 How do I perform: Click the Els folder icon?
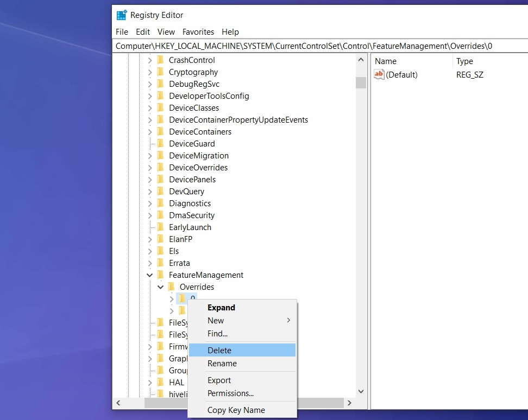(x=161, y=251)
